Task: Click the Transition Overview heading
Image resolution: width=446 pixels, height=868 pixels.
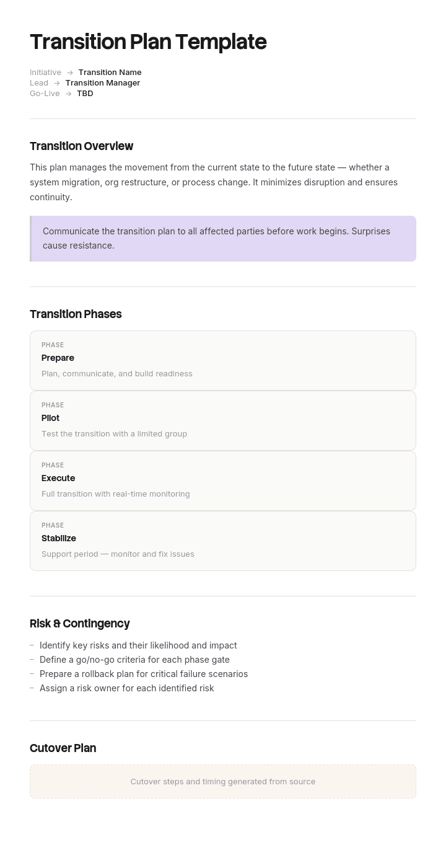Action: [x=81, y=146]
